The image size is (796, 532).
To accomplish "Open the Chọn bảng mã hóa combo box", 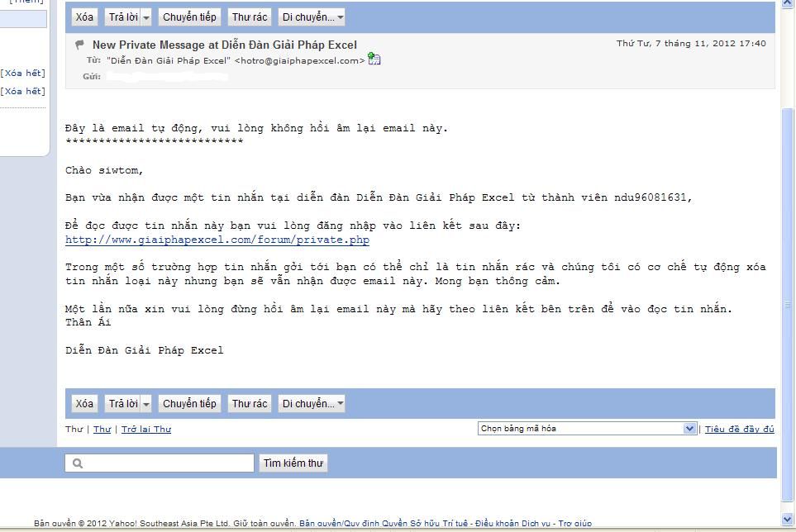I will (x=586, y=429).
